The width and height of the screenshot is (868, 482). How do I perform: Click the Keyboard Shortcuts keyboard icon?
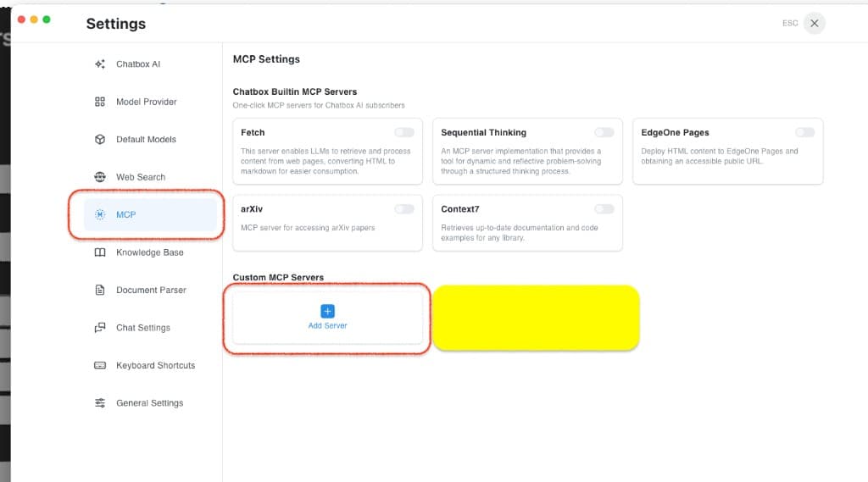click(x=100, y=365)
